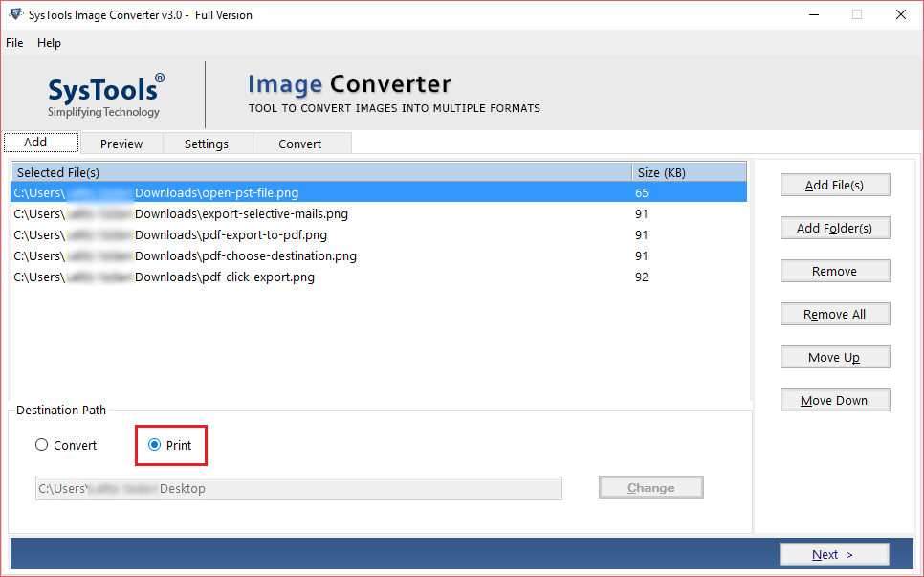Remove the selected file with Remove button
This screenshot has width=924, height=577.
click(x=835, y=271)
